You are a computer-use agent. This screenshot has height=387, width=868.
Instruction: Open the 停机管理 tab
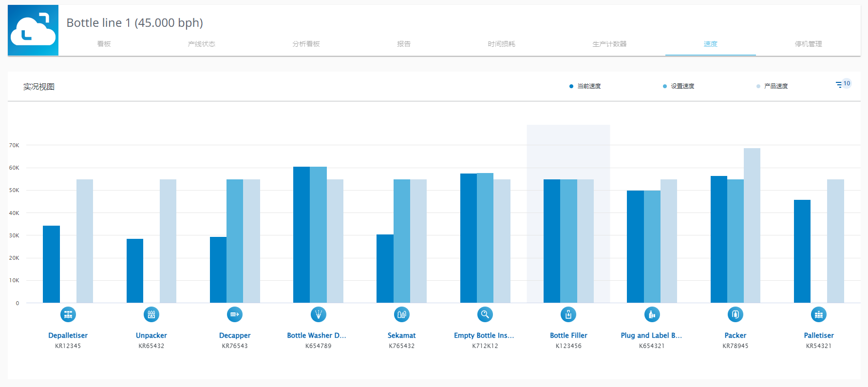(x=808, y=44)
